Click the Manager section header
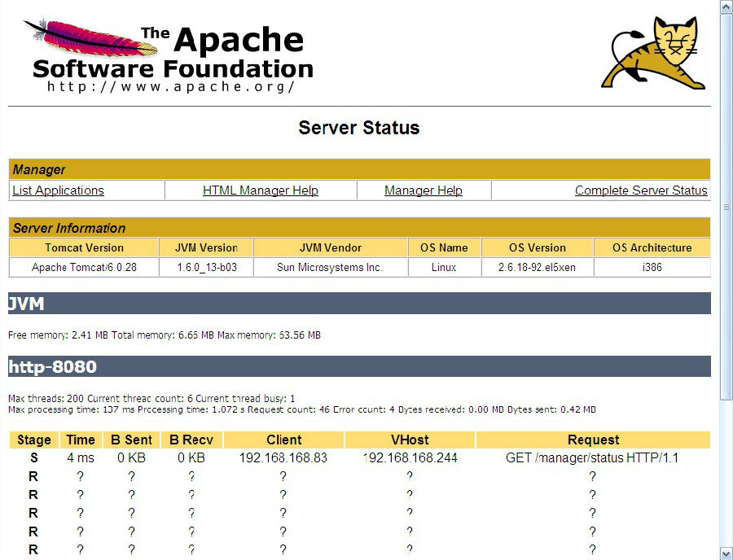This screenshot has width=733, height=560. pyautogui.click(x=359, y=169)
